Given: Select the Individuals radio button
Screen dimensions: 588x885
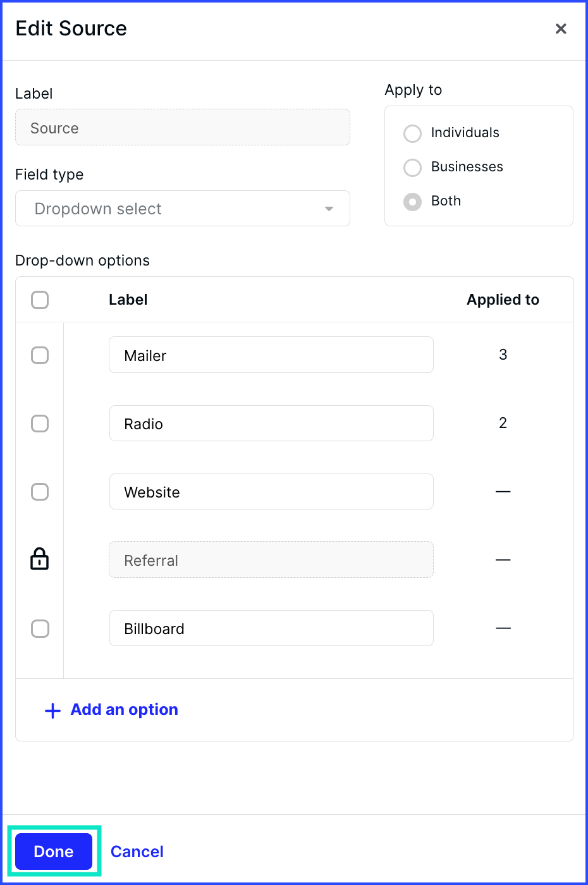Looking at the screenshot, I should [412, 133].
